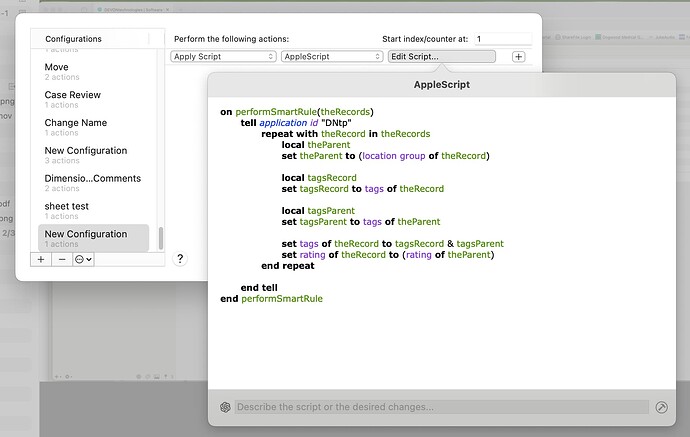Click the AI assistant icon in script popover
The width and height of the screenshot is (690, 437).
[x=225, y=407]
